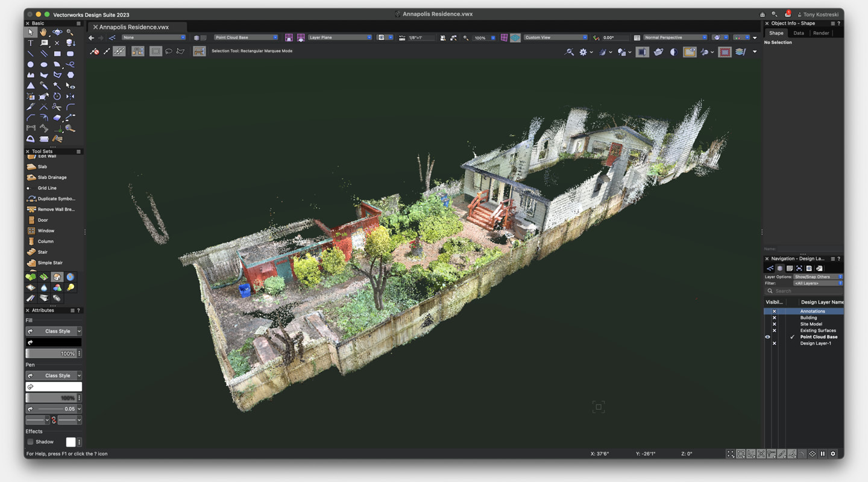Select the Text tool in Basic palette
This screenshot has width=868, height=482.
tap(31, 43)
